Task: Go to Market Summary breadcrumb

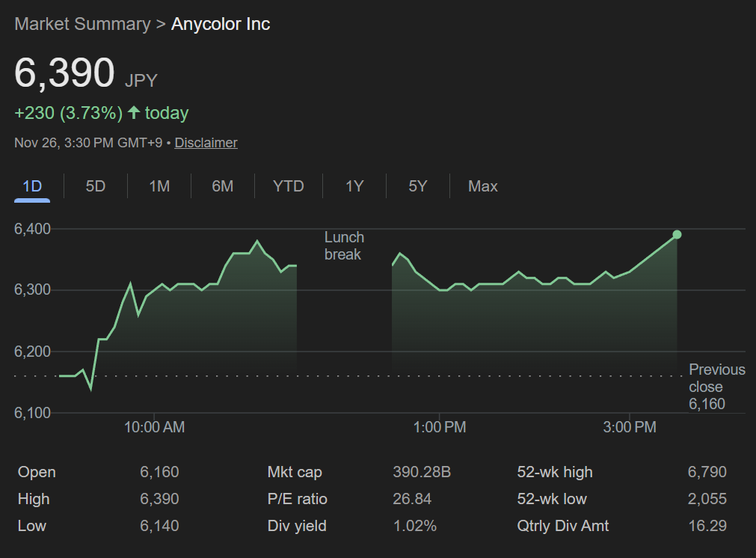Action: tap(82, 24)
